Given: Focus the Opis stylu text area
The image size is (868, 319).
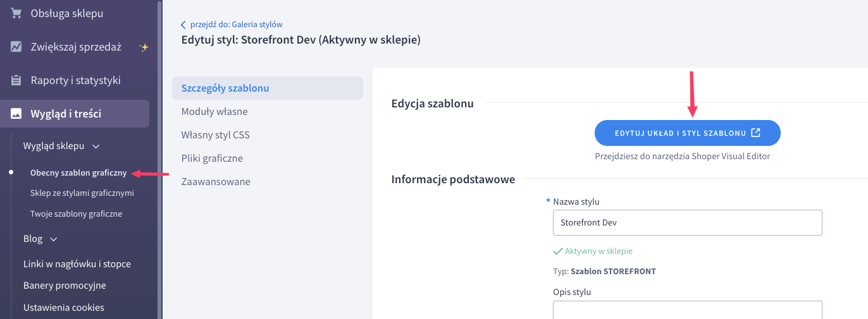Looking at the screenshot, I should (x=687, y=310).
